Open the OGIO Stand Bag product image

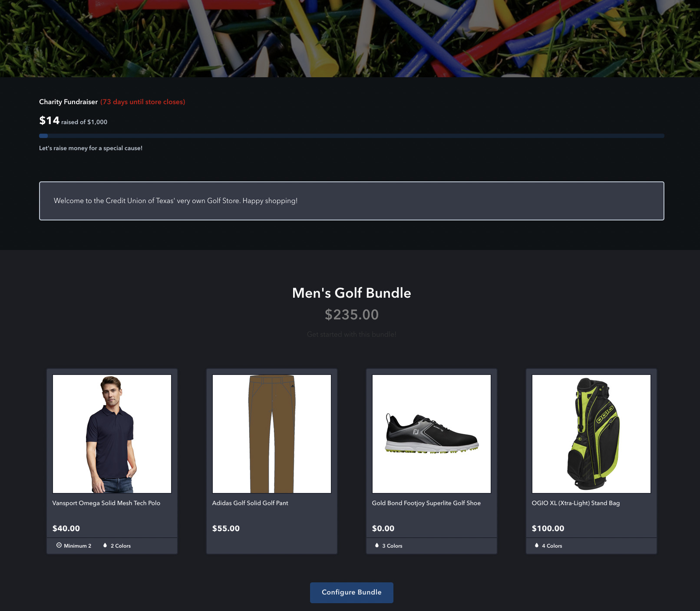tap(591, 434)
